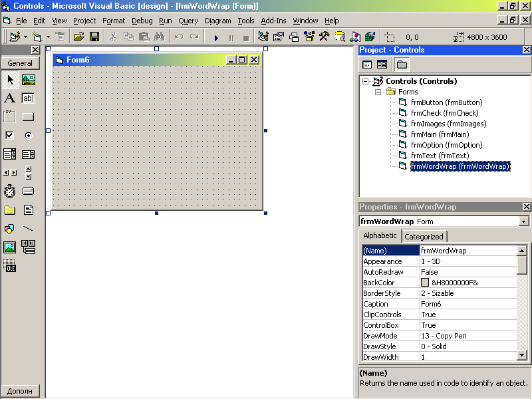Select the TextBox control tool
Image resolution: width=532 pixels, height=399 pixels.
click(x=29, y=98)
